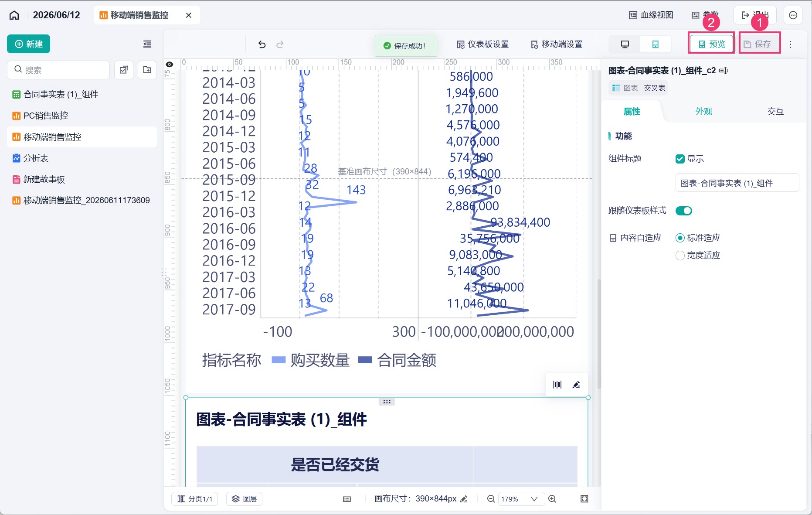Open 合同事实表 (1)_组件 in the list

tap(82, 94)
